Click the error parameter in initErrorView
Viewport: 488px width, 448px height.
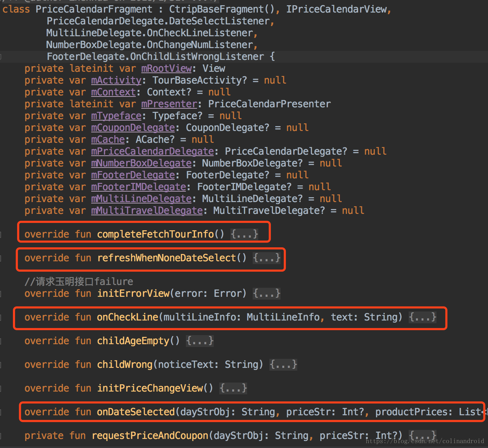click(x=189, y=293)
